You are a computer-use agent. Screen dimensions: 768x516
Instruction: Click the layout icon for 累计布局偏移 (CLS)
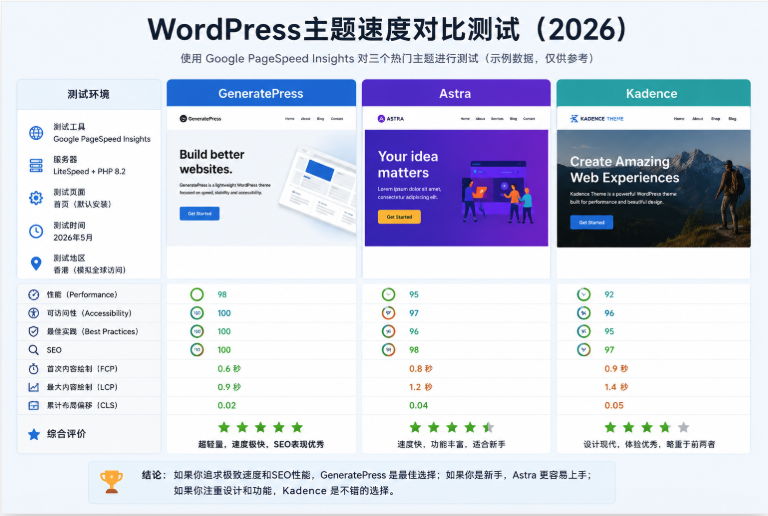(x=33, y=405)
